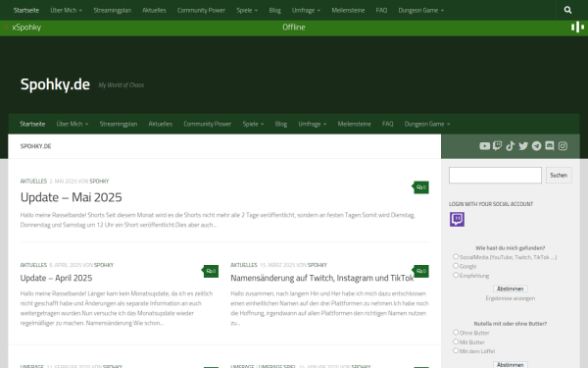Click the Suchen search button
588x368 pixels.
[559, 176]
